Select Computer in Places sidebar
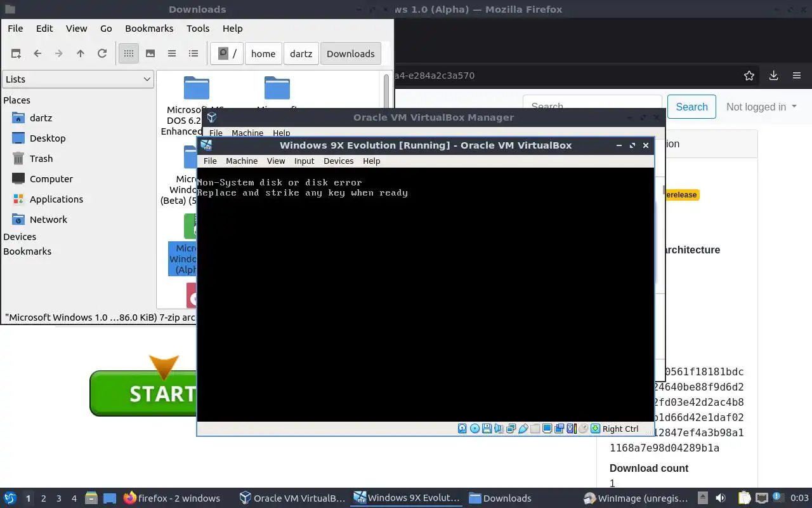Viewport: 812px width, 508px height. pyautogui.click(x=51, y=179)
